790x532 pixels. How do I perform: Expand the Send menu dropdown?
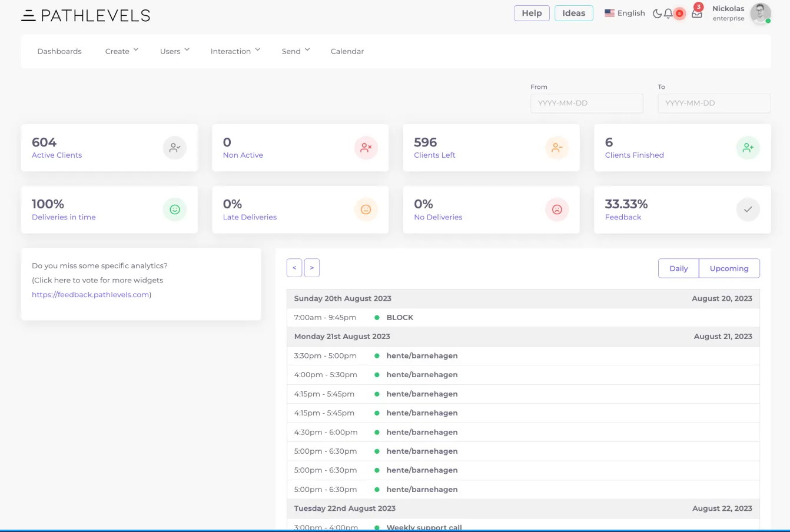click(x=296, y=51)
